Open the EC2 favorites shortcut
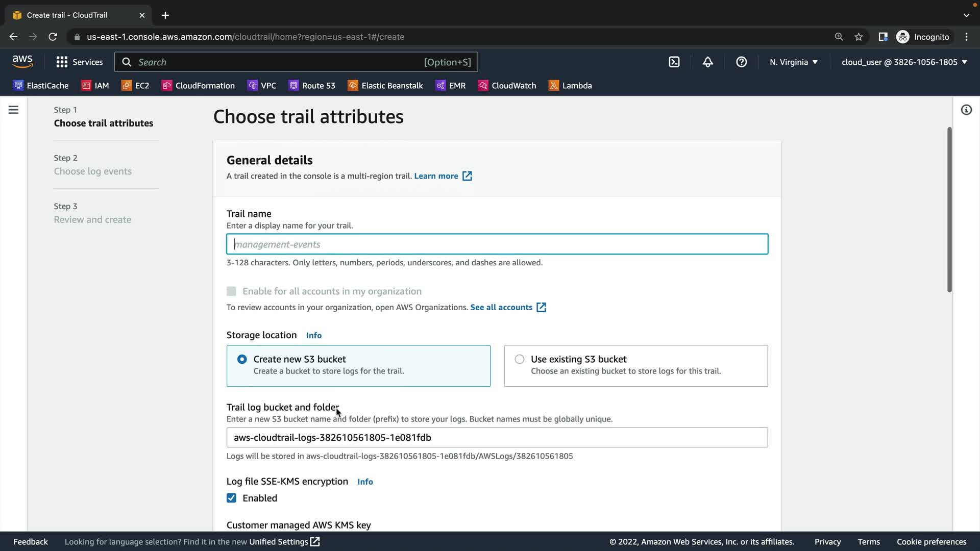The height and width of the screenshot is (551, 980). [135, 86]
